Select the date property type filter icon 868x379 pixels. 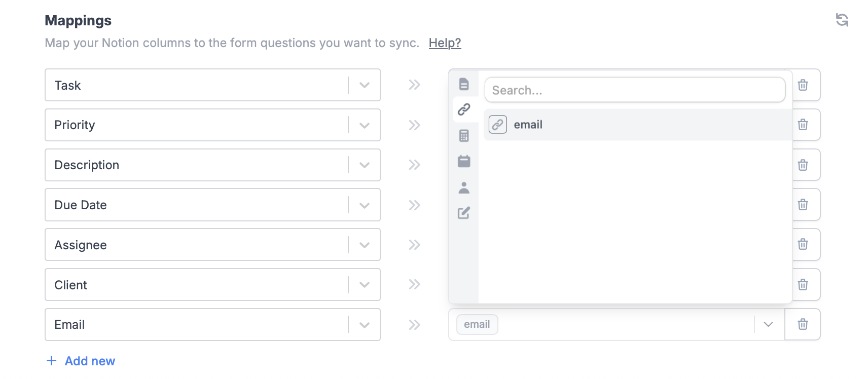point(464,161)
